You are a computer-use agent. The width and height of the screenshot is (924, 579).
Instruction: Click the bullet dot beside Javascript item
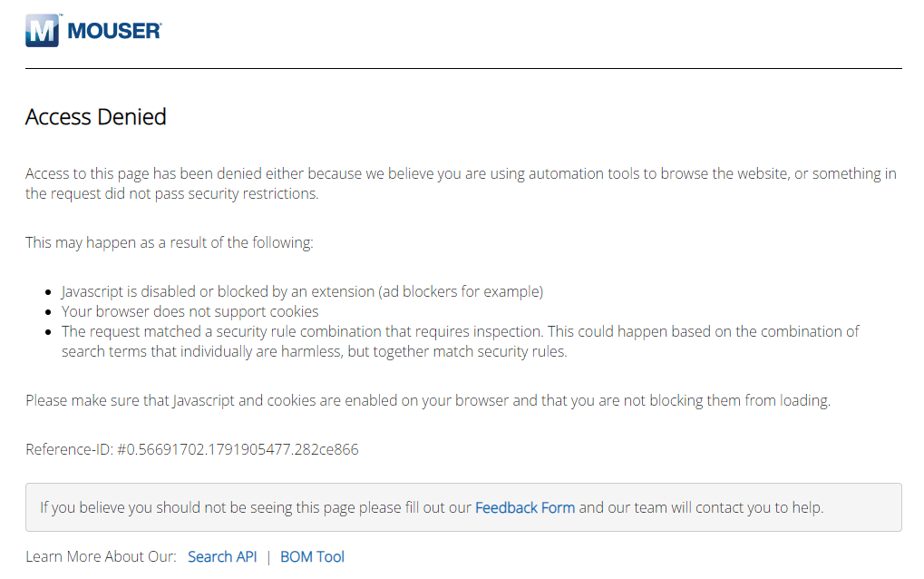pos(48,292)
